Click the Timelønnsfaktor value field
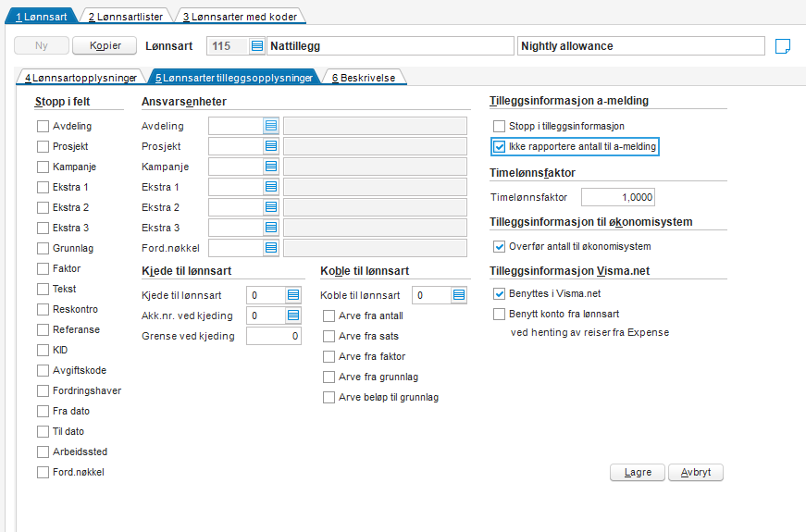Screen dimensions: 806x532 tap(618, 197)
